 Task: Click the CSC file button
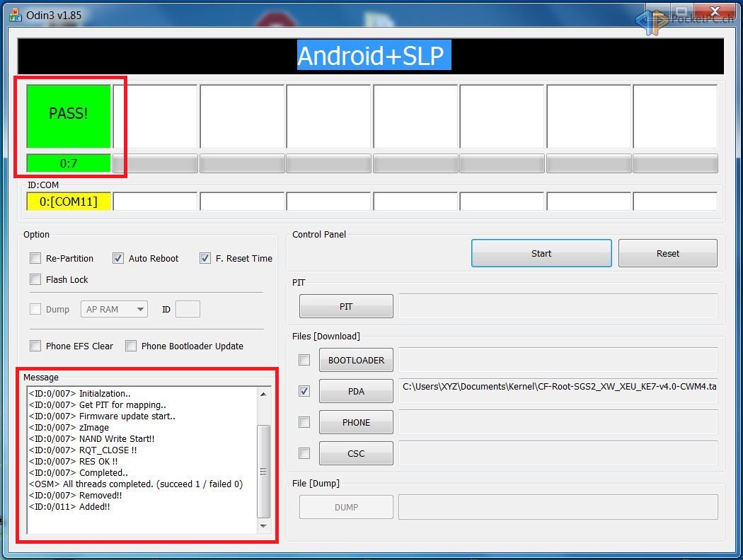[x=357, y=453]
